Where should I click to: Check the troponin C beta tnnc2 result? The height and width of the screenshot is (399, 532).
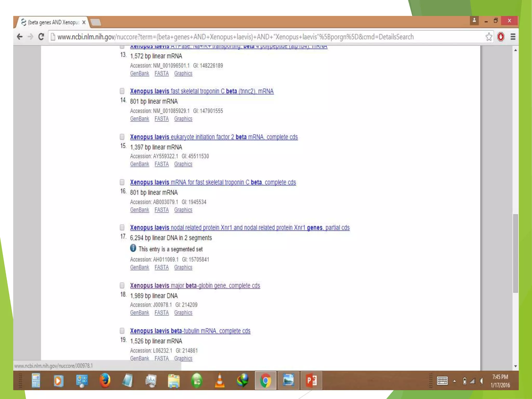click(122, 91)
